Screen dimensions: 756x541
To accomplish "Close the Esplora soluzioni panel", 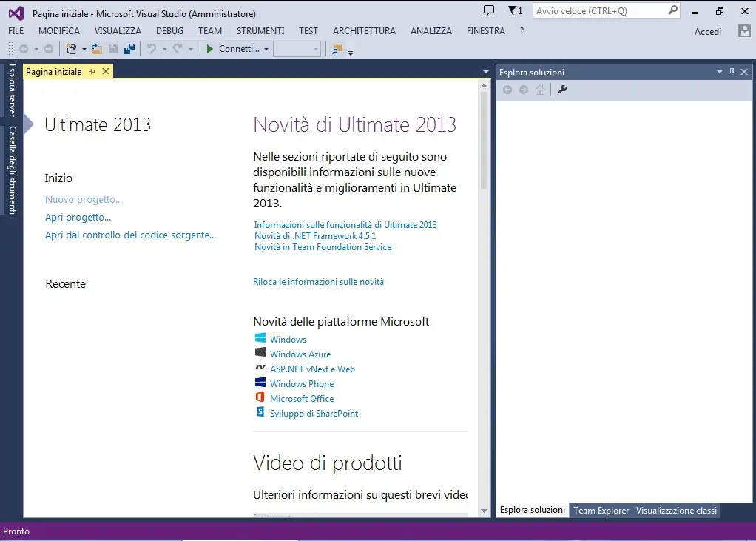I will click(744, 72).
